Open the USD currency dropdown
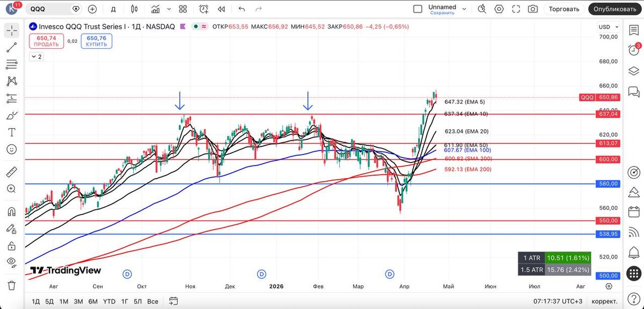Image resolution: width=644 pixels, height=309 pixels. [608, 27]
